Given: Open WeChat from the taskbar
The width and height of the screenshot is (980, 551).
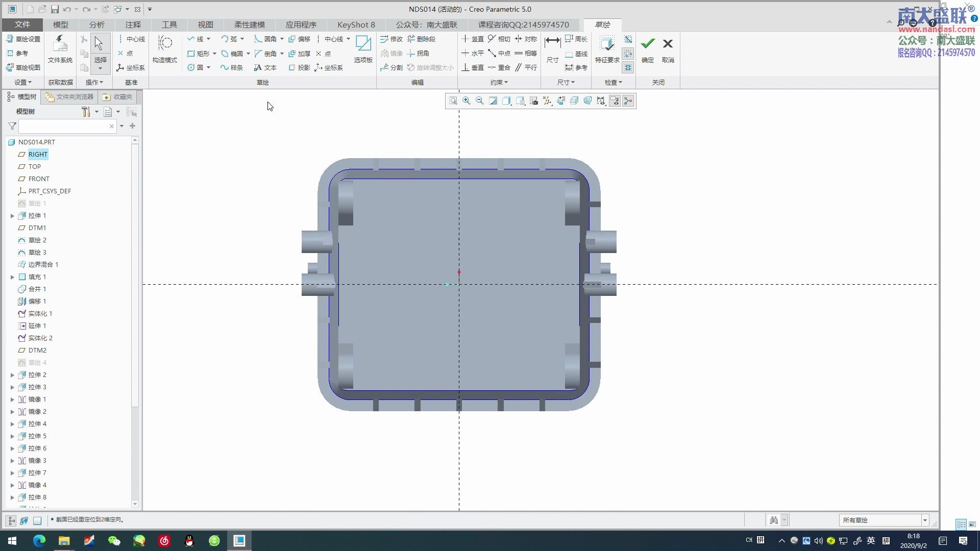Looking at the screenshot, I should click(x=114, y=540).
